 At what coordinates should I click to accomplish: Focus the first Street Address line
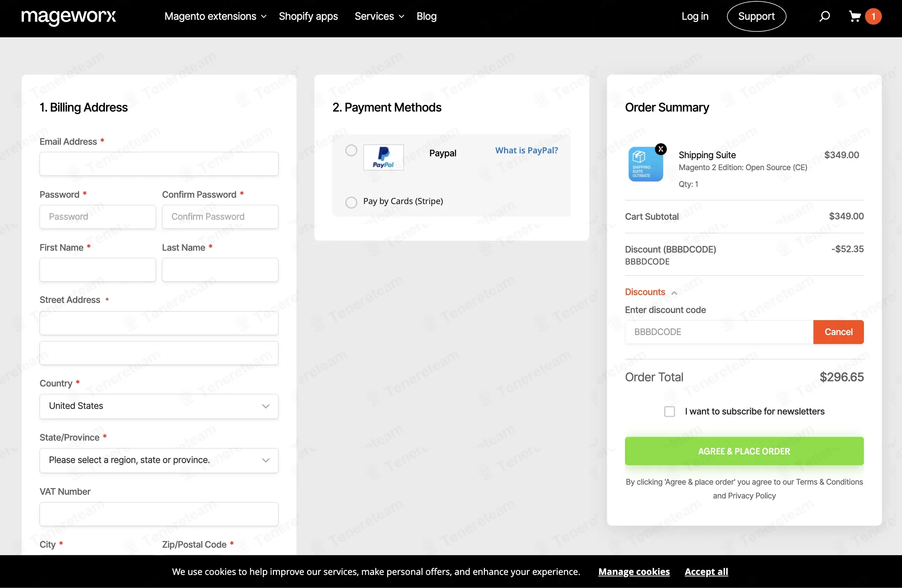(159, 323)
